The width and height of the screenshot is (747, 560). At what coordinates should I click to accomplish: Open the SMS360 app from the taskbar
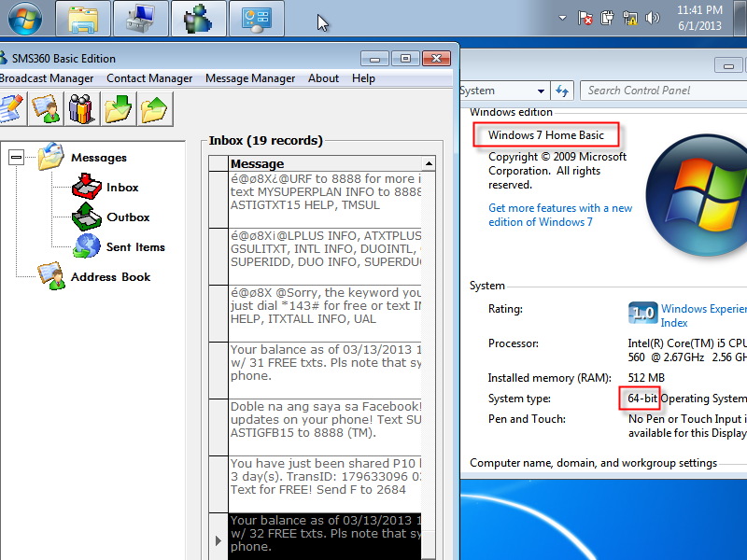pos(197,18)
